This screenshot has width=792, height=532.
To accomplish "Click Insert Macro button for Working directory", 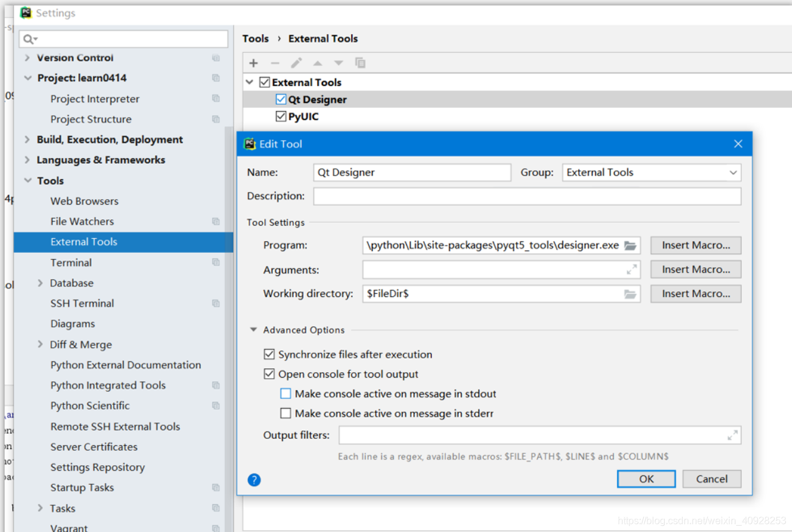I will (696, 293).
